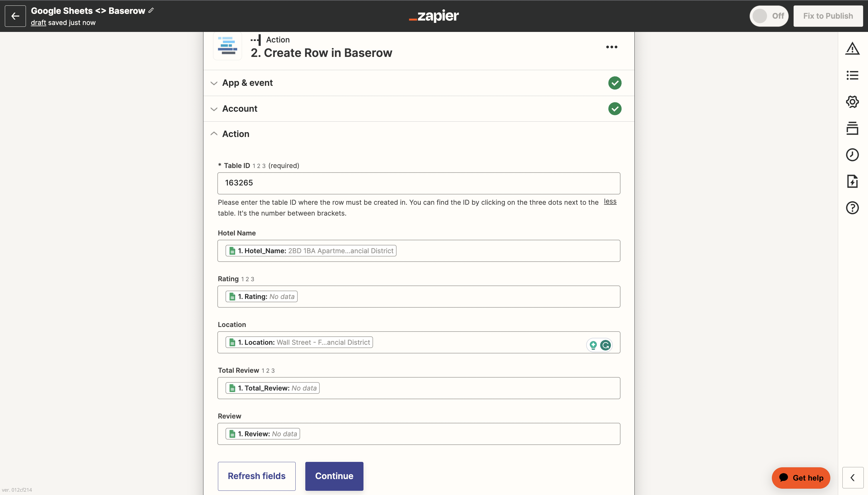
Task: Open Grammarly suggestions on Location field
Action: 606,345
